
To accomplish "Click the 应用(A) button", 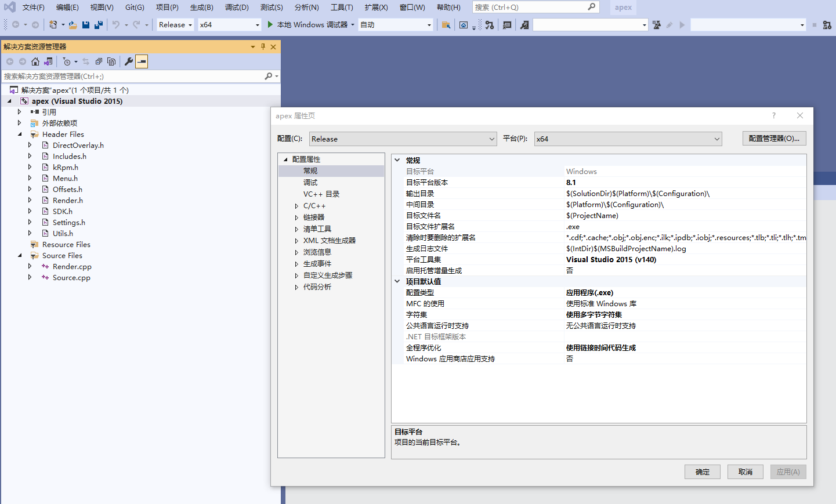I will pyautogui.click(x=788, y=472).
